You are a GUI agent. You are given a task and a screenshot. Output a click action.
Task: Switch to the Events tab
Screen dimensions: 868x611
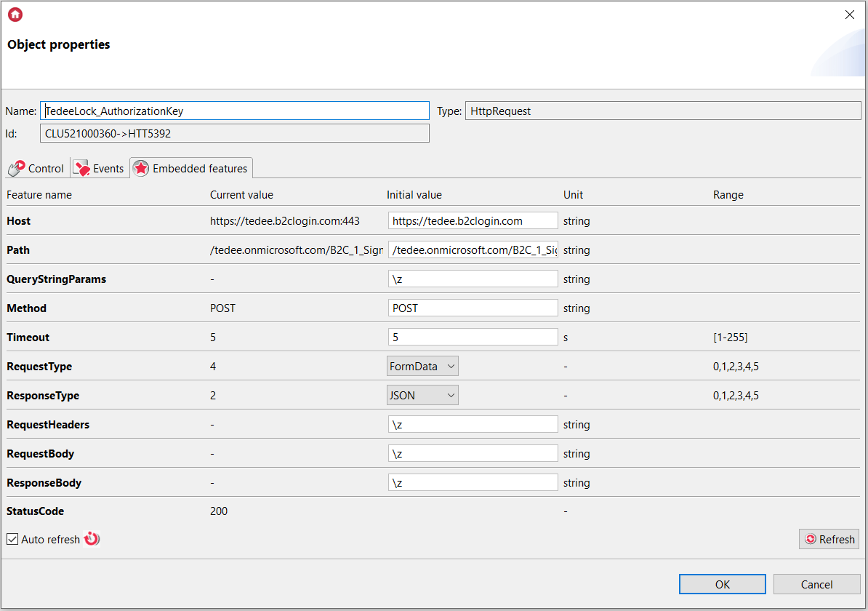click(x=99, y=169)
